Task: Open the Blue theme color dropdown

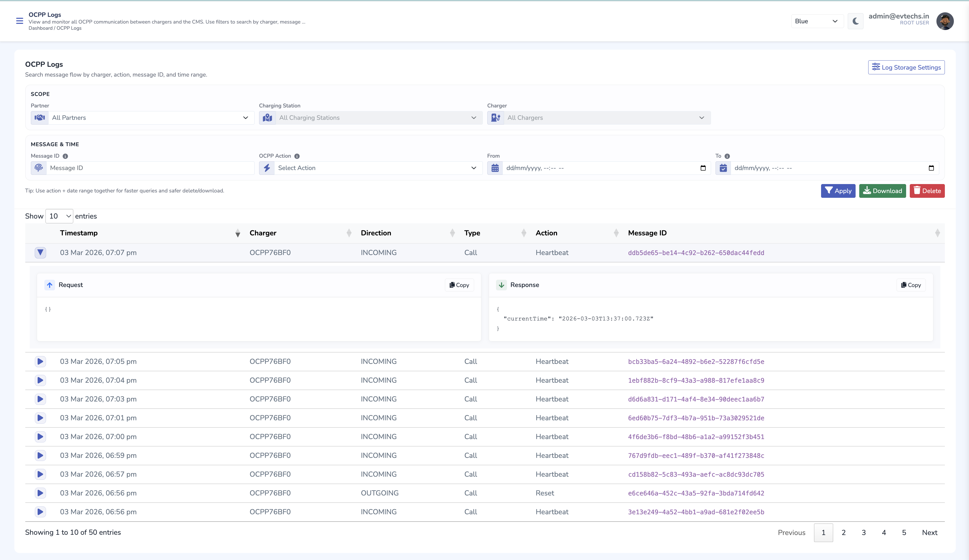Action: 816,21
